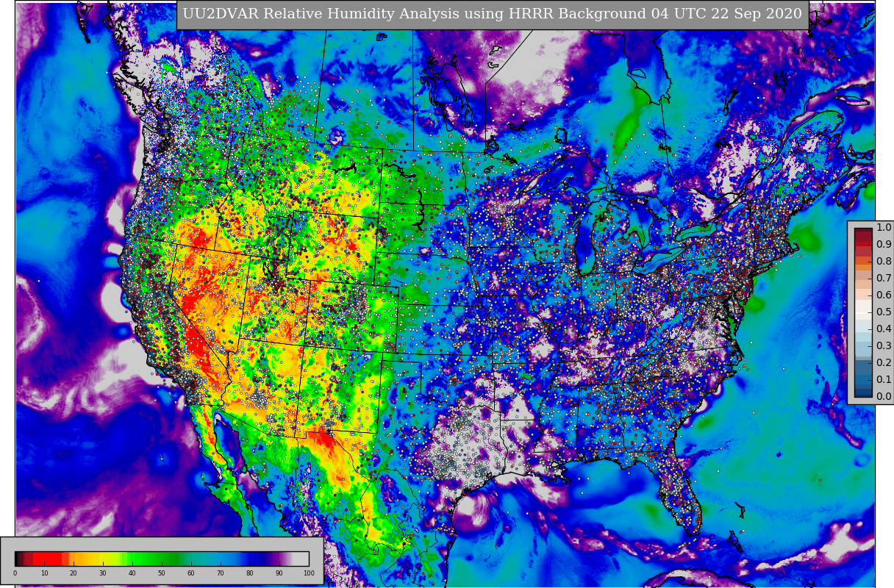
Task: Click the UU2DVAR Relative Humidity Analysis title
Action: 493,14
